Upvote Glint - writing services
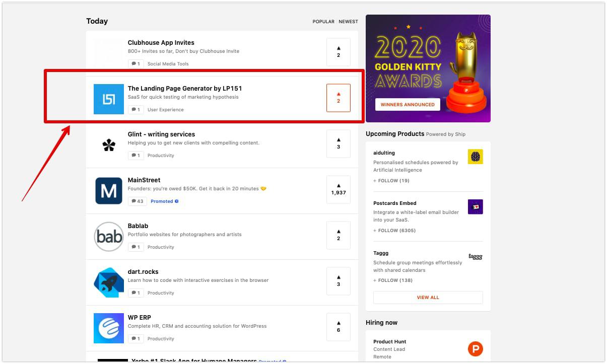Image resolution: width=607 pixels, height=364 pixels. [338, 143]
